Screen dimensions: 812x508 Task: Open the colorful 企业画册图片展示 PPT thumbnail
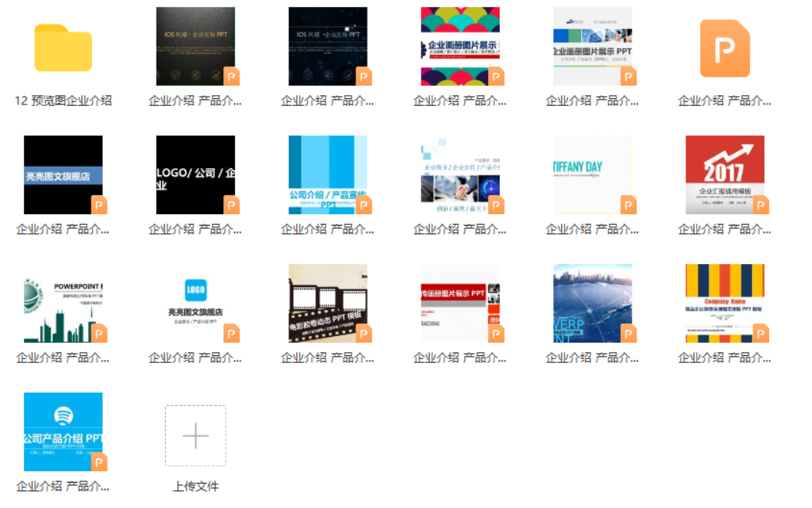(x=460, y=48)
